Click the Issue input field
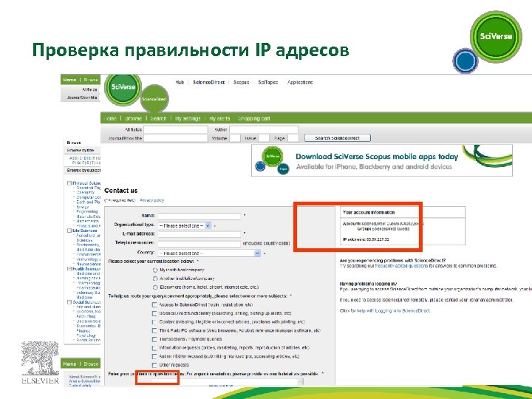The height and width of the screenshot is (399, 532). (x=264, y=138)
